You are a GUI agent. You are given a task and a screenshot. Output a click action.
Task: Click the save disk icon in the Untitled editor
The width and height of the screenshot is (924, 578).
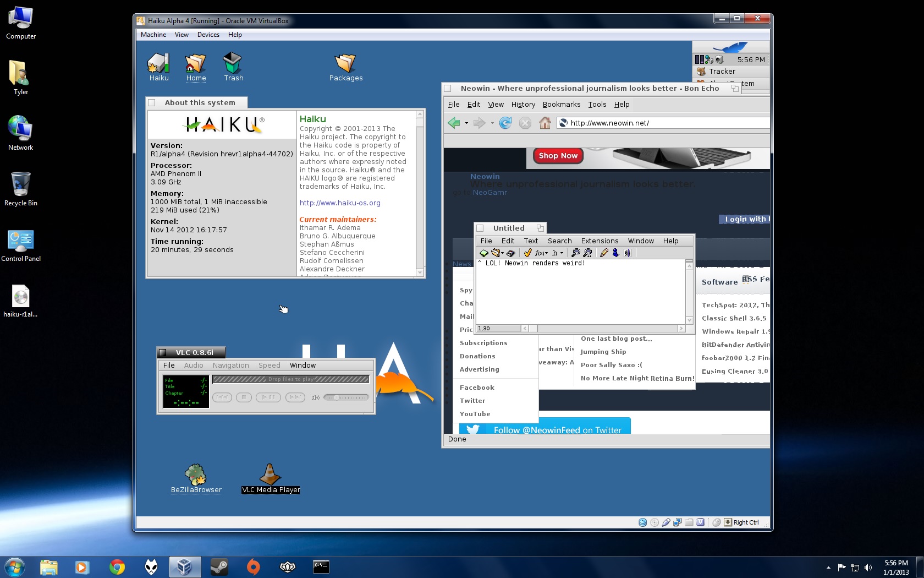[510, 253]
